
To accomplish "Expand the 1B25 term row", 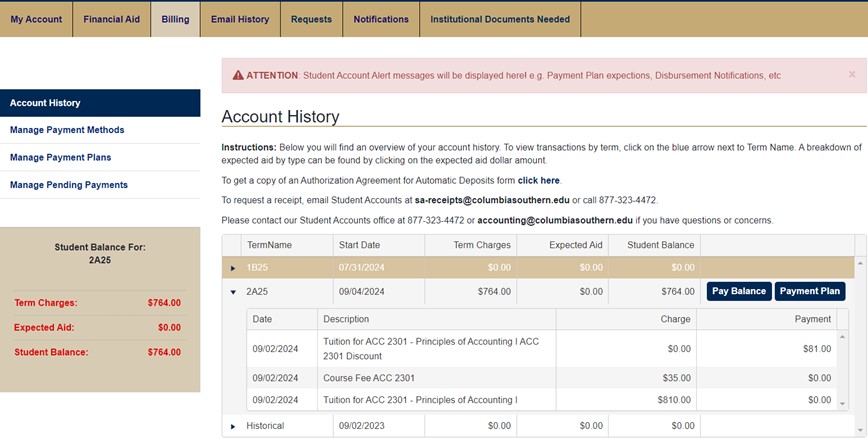I will tap(233, 268).
